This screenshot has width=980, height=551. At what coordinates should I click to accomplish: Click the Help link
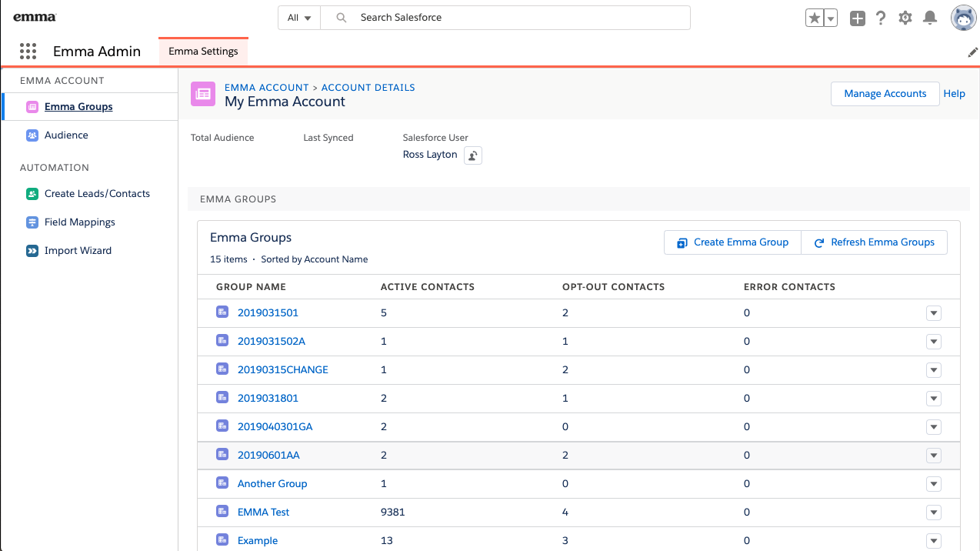954,94
